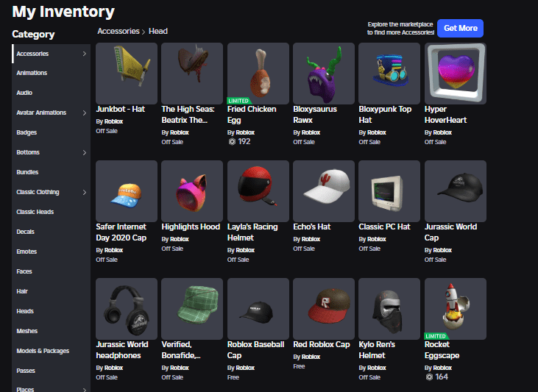
Task: Open the Junkbot - Hat title link
Action: [x=121, y=109]
